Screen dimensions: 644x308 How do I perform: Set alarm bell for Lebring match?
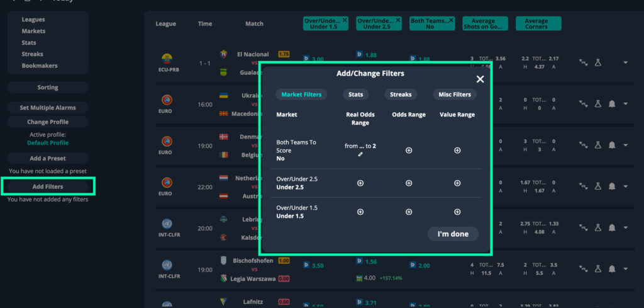612,227
